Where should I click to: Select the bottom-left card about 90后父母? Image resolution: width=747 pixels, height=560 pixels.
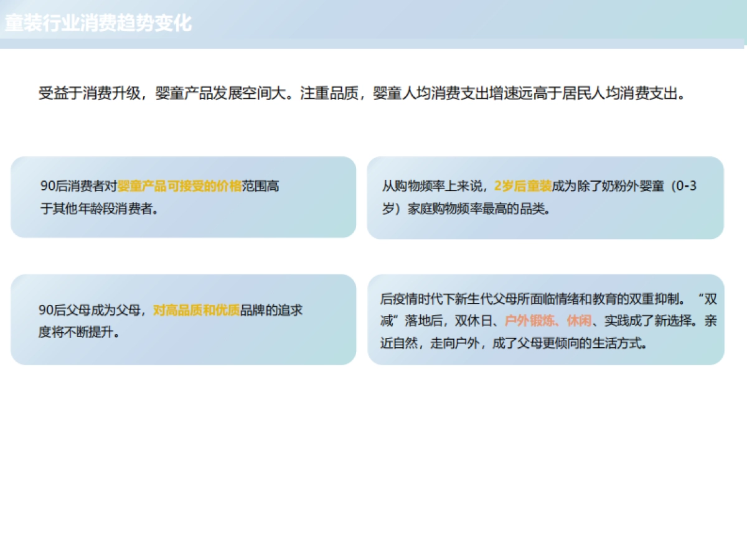[184, 319]
